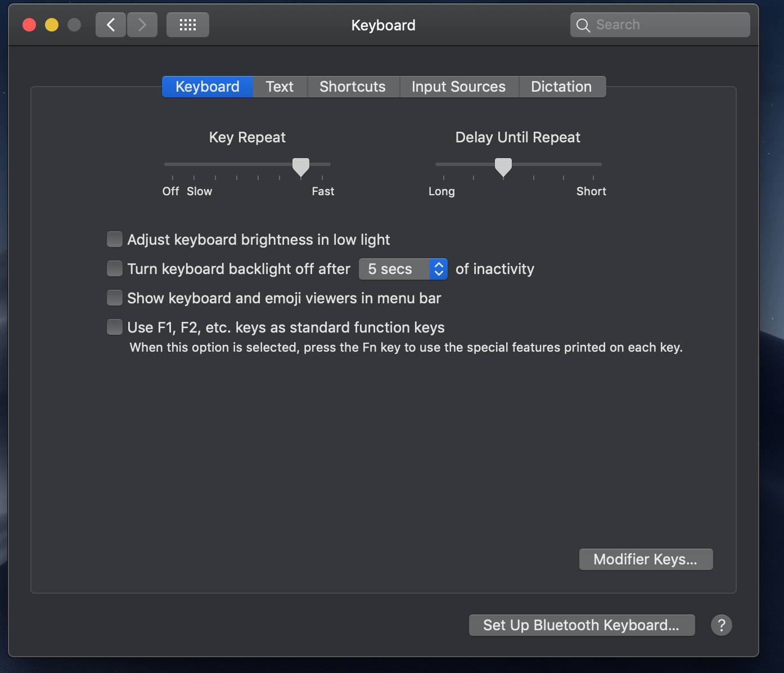Open the 5 secs inactivity dropdown
The height and width of the screenshot is (673, 784).
tap(403, 269)
